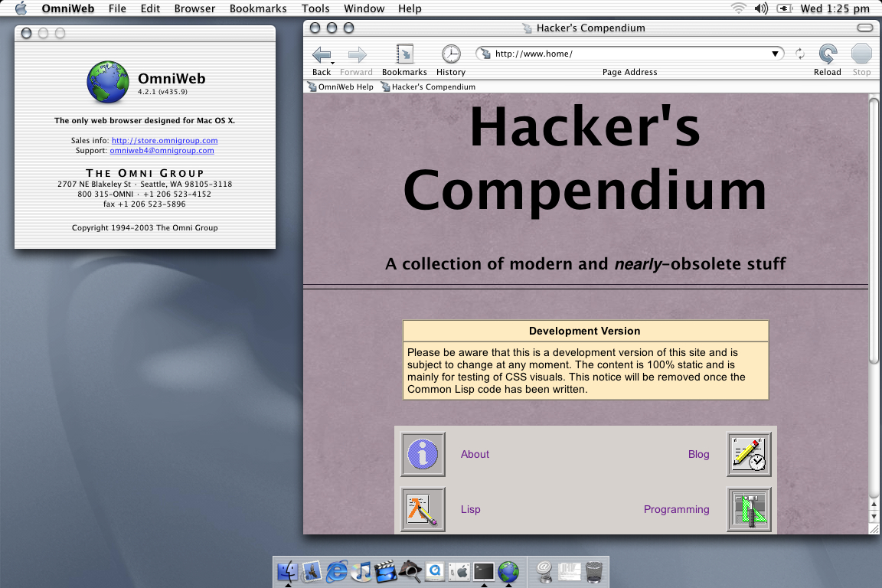Viewport: 882px width, 588px height.
Task: Open the Browser menu
Action: tap(194, 8)
